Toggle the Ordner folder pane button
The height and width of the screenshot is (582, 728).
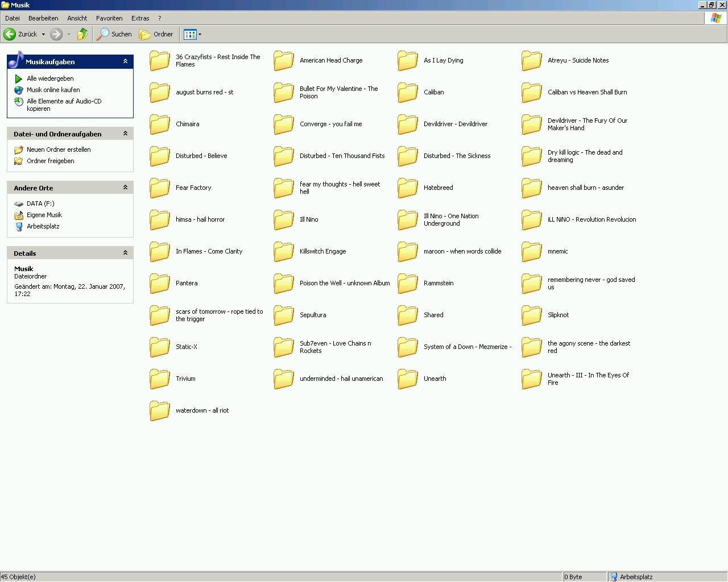coord(156,34)
